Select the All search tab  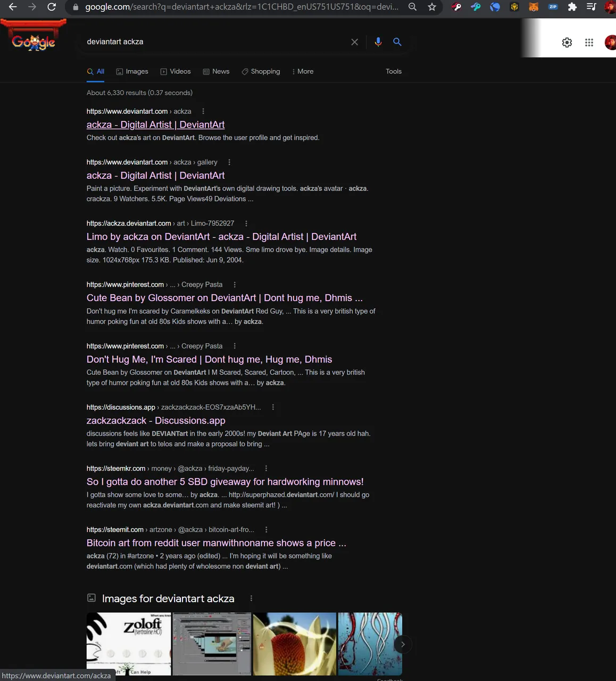click(96, 71)
